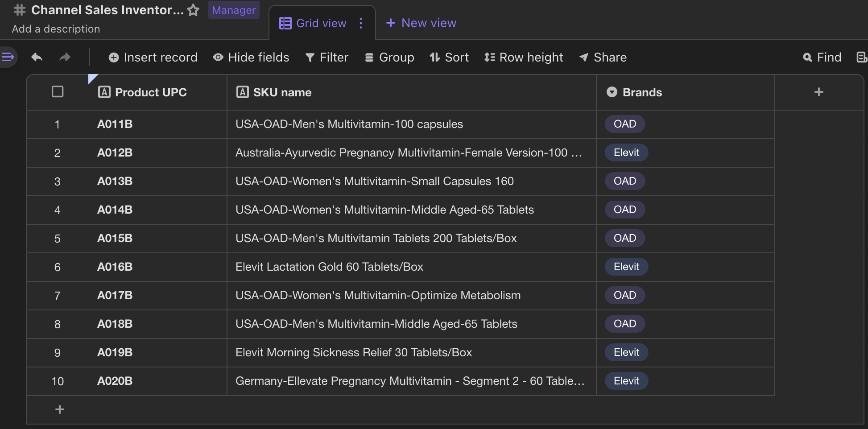
Task: Click Insert record button
Action: tap(153, 58)
